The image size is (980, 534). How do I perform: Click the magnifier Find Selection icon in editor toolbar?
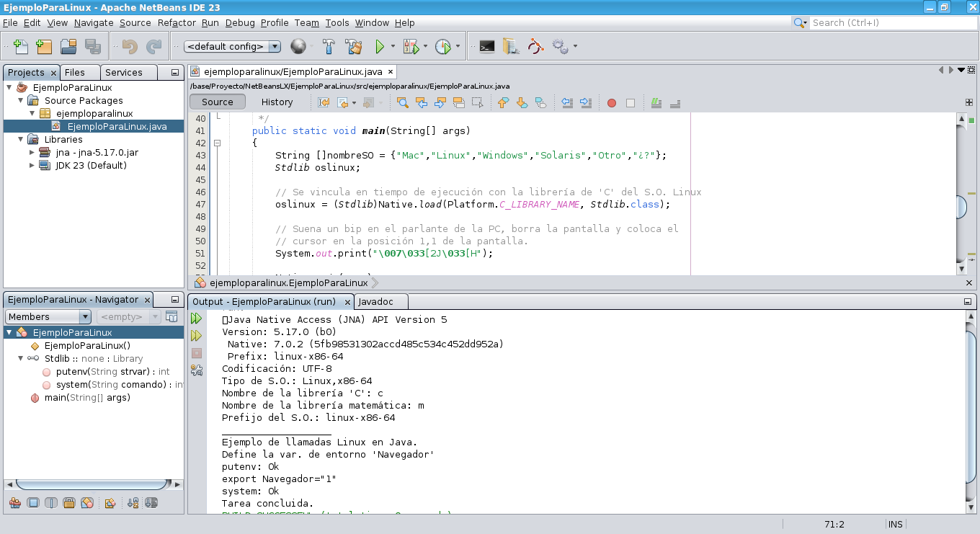coord(403,102)
